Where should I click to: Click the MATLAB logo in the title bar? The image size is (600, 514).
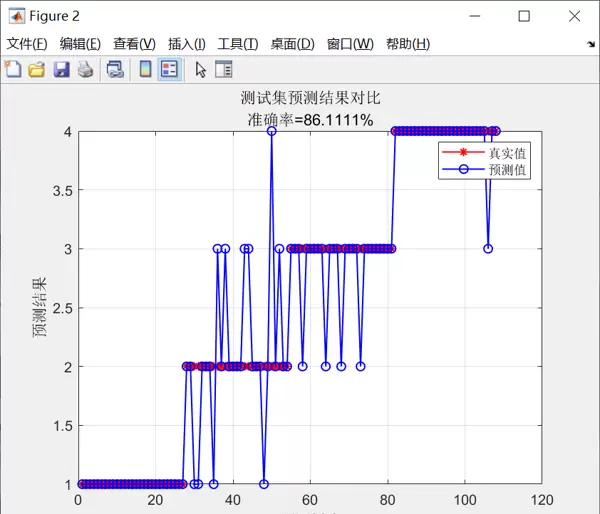17,16
